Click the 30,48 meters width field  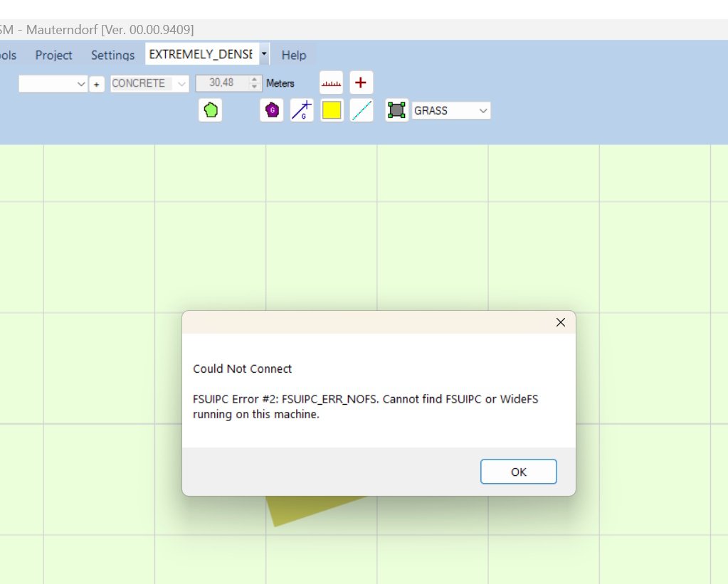(221, 83)
